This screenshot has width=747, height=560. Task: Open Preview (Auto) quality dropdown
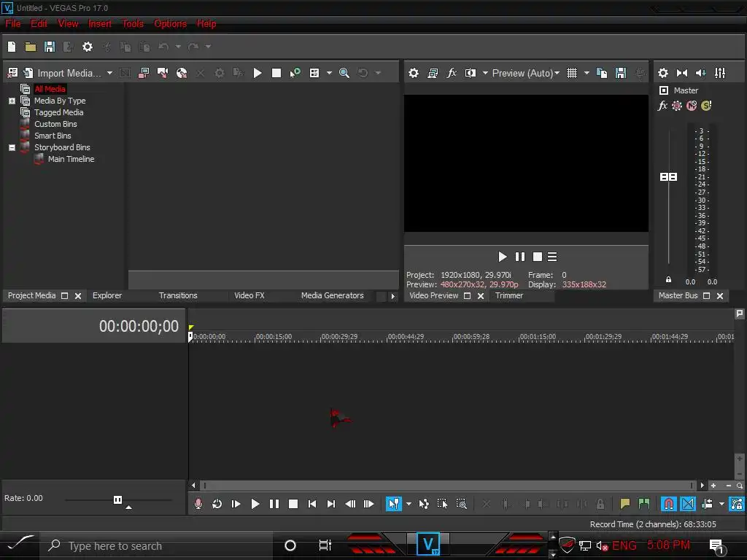[x=525, y=73]
